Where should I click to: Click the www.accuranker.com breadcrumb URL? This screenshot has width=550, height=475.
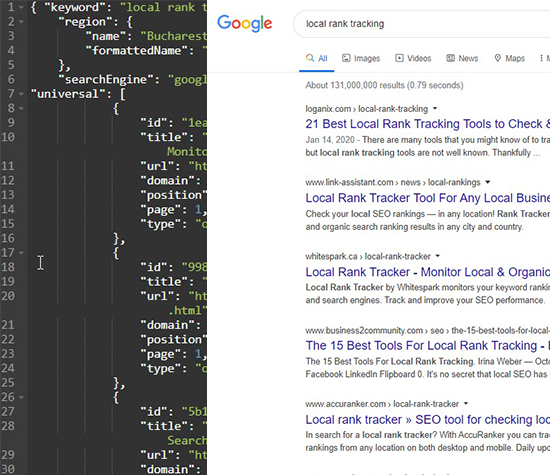pos(382,404)
